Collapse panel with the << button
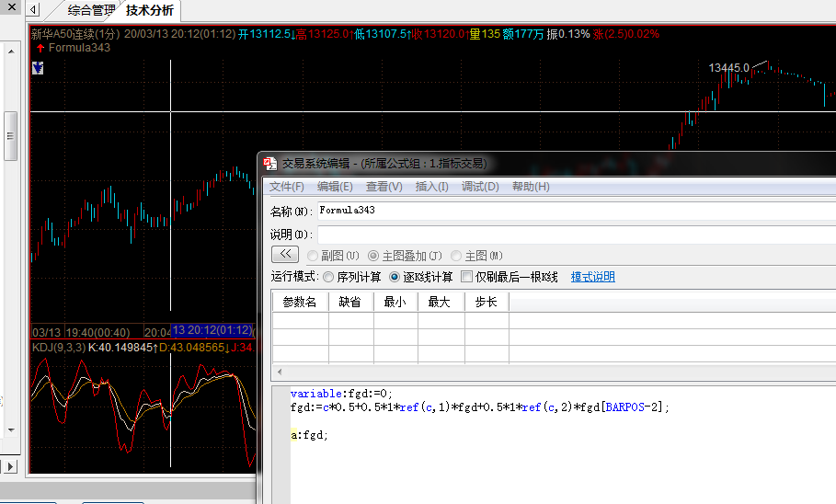The width and height of the screenshot is (836, 504). [284, 254]
